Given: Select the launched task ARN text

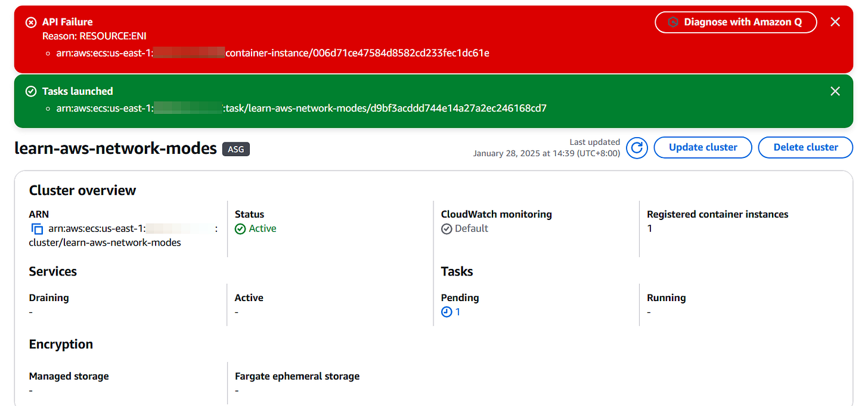Looking at the screenshot, I should 302,109.
